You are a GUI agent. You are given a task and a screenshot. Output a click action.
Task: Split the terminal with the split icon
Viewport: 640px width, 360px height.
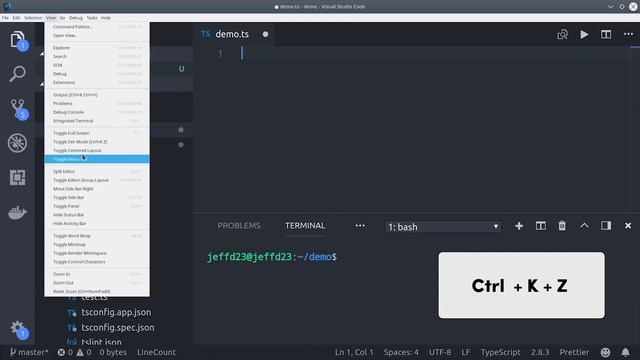540,226
